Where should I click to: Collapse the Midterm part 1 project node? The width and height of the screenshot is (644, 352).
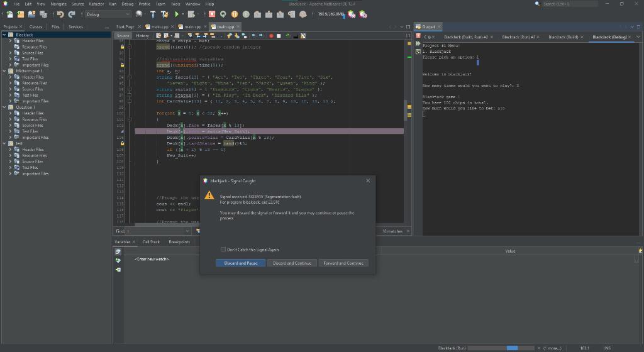[x=4, y=71]
